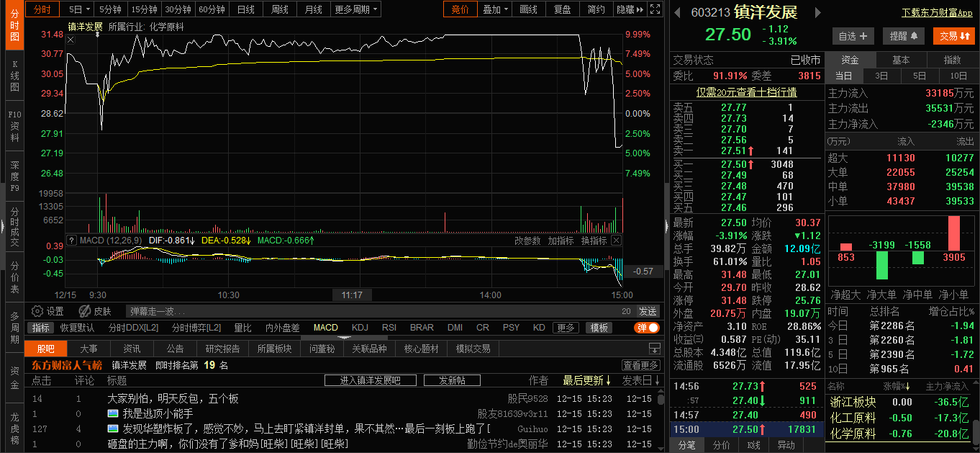Enable 画线 drawing mode
Viewport: 980px width, 453px height.
click(529, 9)
